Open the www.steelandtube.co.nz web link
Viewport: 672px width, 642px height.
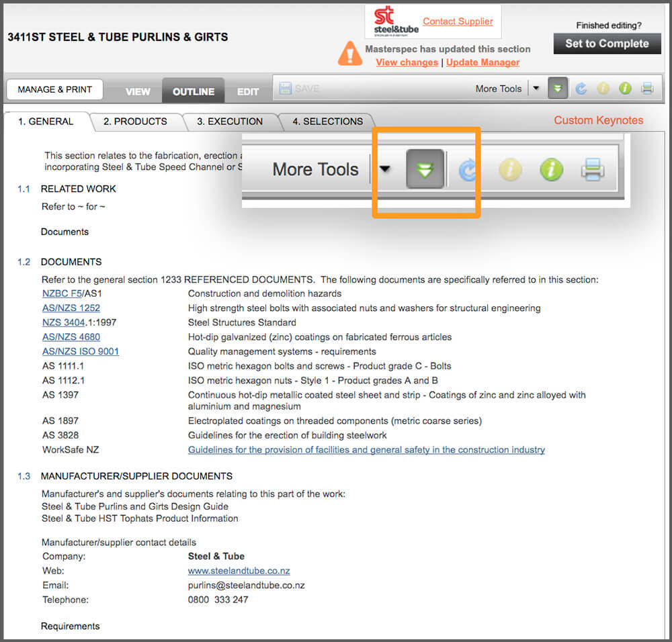click(239, 571)
